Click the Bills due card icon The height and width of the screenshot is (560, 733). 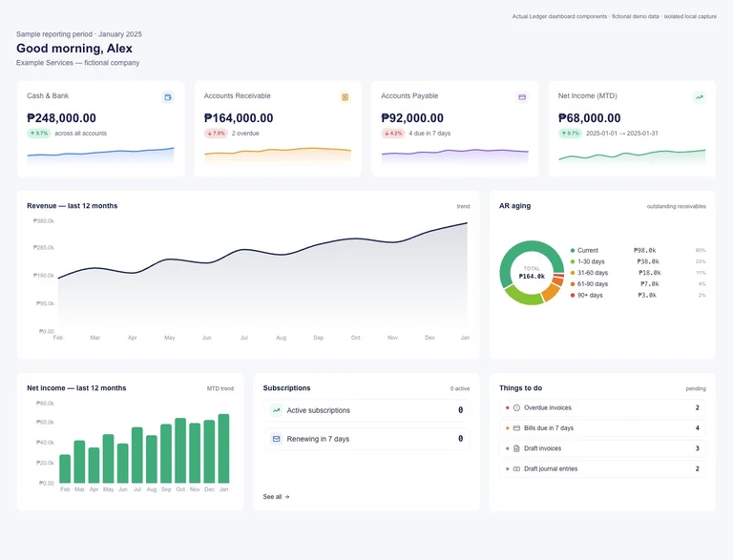click(516, 428)
